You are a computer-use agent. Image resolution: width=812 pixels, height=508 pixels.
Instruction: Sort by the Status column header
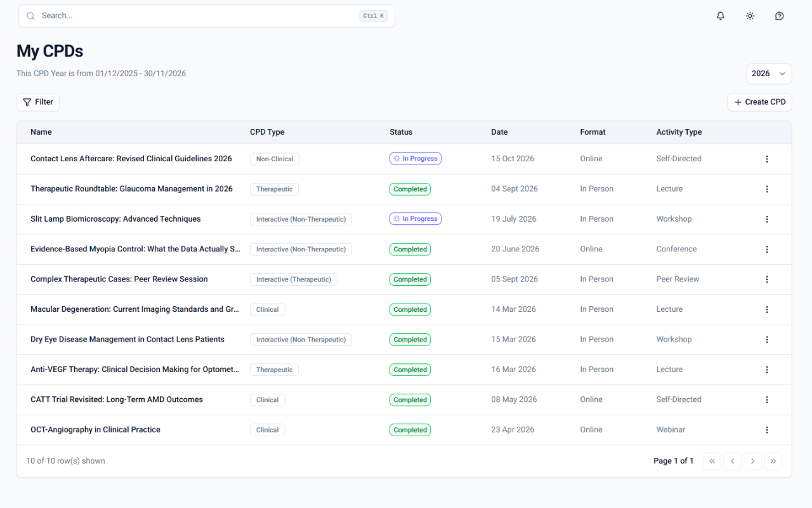coord(401,132)
